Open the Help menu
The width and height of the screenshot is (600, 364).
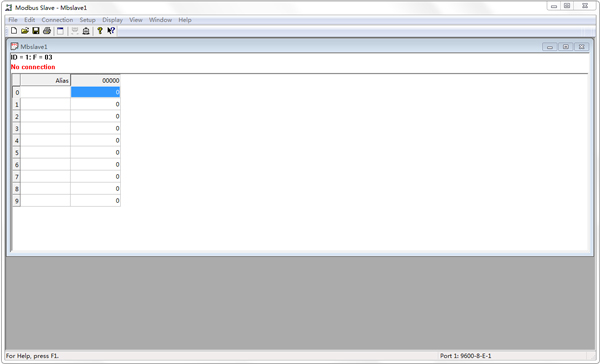click(x=185, y=20)
